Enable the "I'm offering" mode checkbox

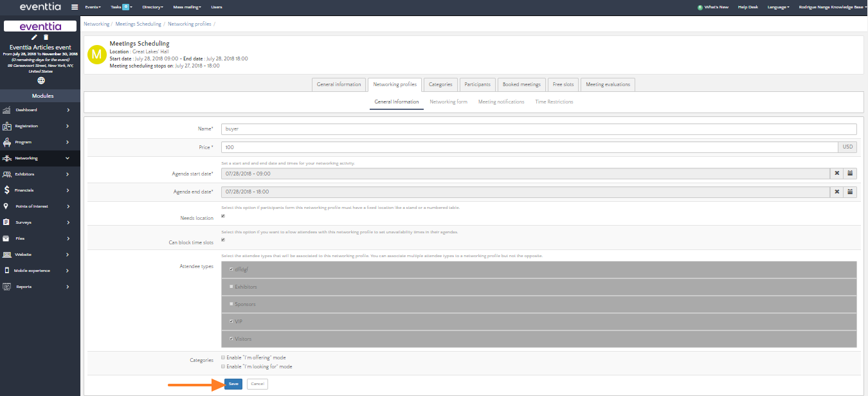[x=223, y=357]
